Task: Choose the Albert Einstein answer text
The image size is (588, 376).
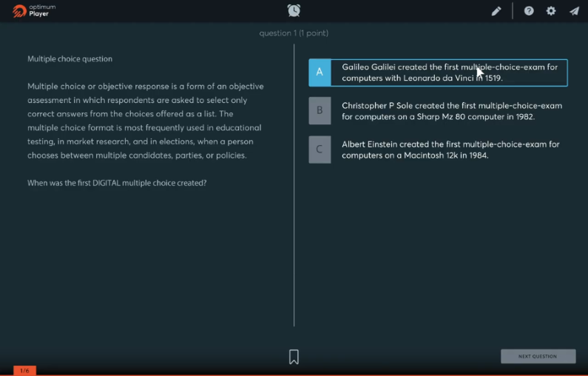Action: 450,150
